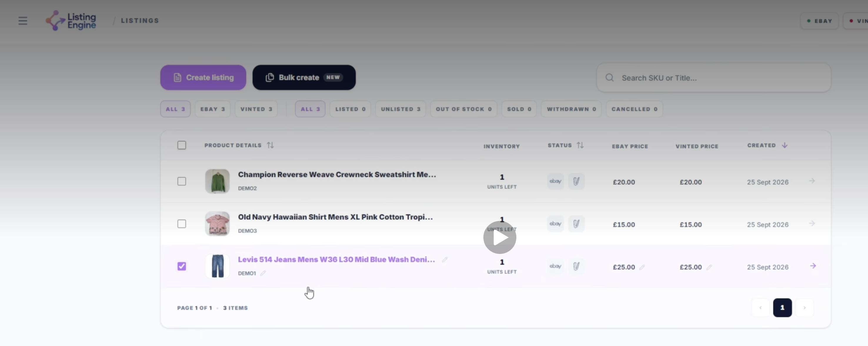The image size is (868, 346).
Task: Go to previous page chevron
Action: click(x=760, y=308)
